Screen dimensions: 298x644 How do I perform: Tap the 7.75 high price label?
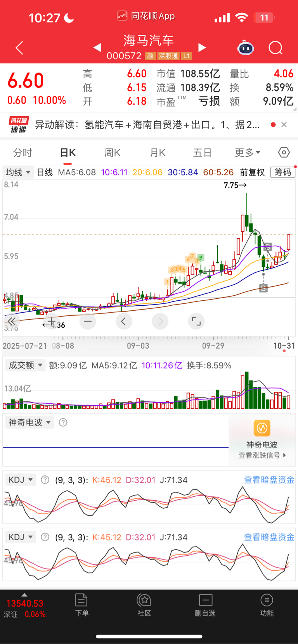[x=235, y=185]
